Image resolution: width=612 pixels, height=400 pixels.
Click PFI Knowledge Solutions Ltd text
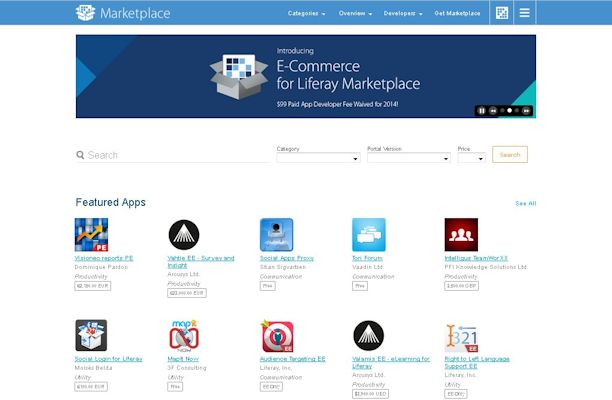coord(486,267)
